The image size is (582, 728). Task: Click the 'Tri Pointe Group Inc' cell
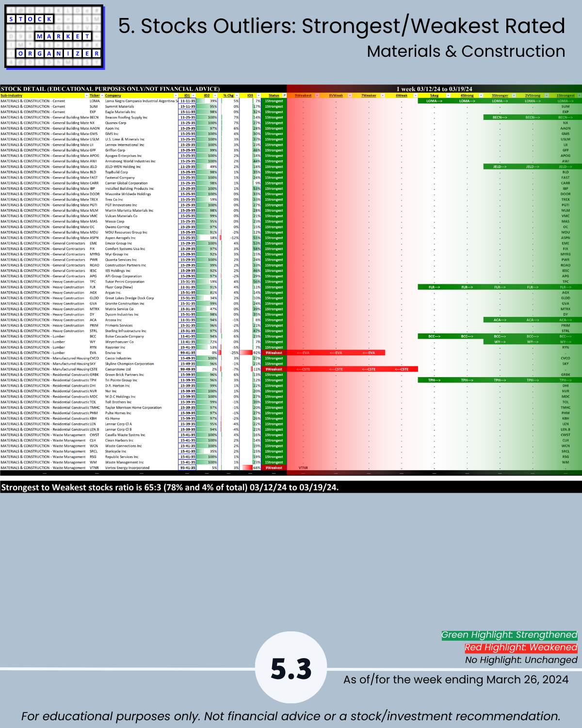141,380
